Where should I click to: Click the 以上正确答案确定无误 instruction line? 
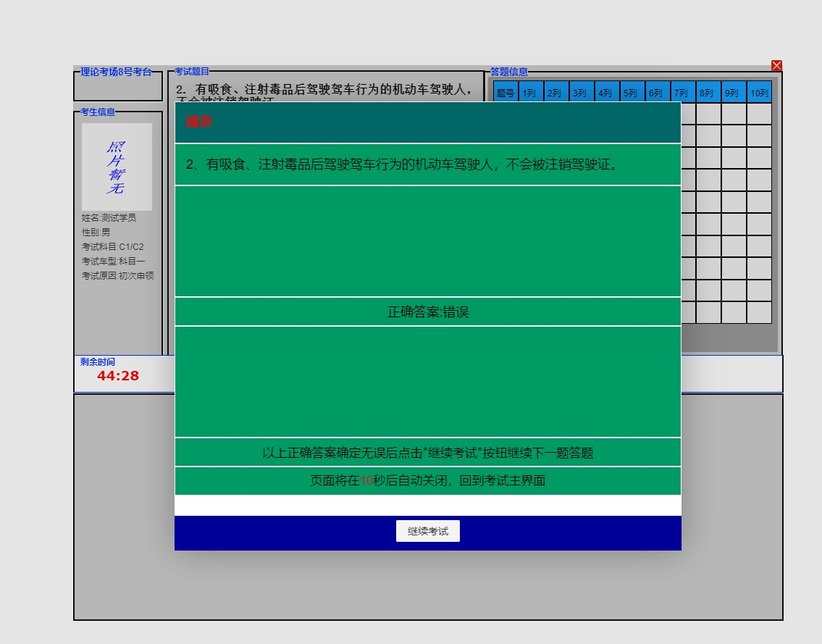point(428,453)
